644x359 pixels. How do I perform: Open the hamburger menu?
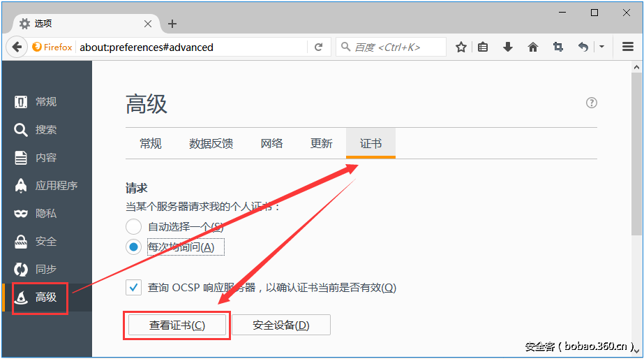[x=627, y=47]
